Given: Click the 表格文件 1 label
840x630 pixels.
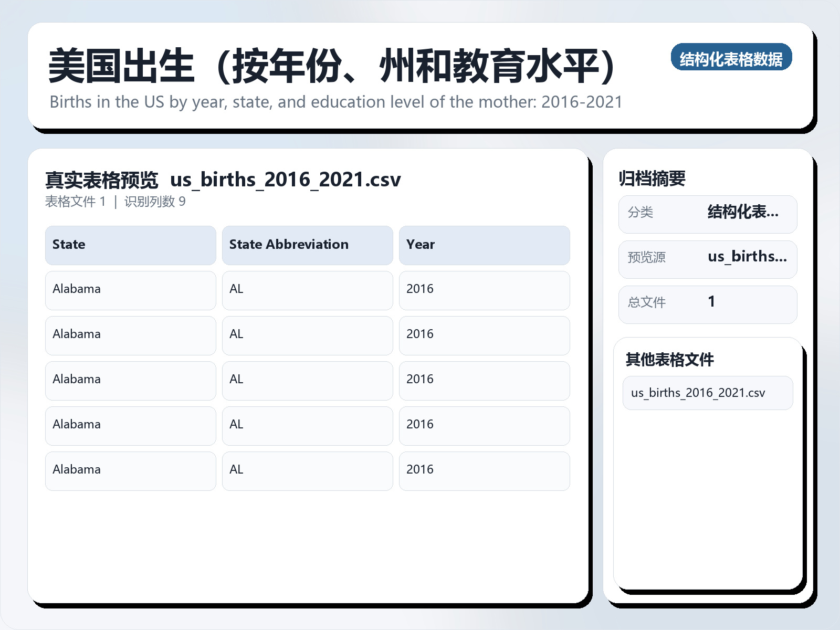Looking at the screenshot, I should click(x=75, y=202).
